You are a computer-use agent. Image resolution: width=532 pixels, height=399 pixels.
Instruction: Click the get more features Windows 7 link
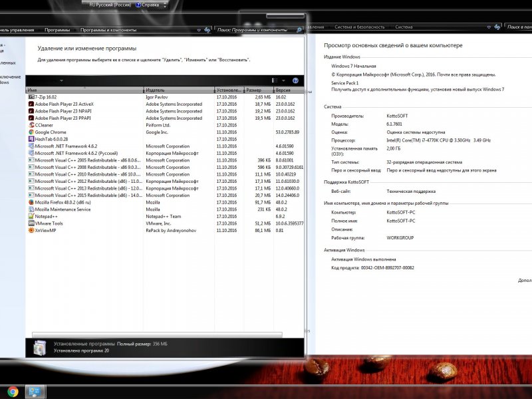click(x=418, y=90)
